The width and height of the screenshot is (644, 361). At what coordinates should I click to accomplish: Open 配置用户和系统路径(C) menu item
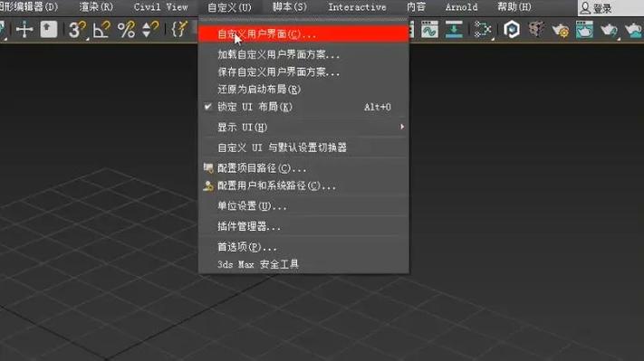[303, 185]
